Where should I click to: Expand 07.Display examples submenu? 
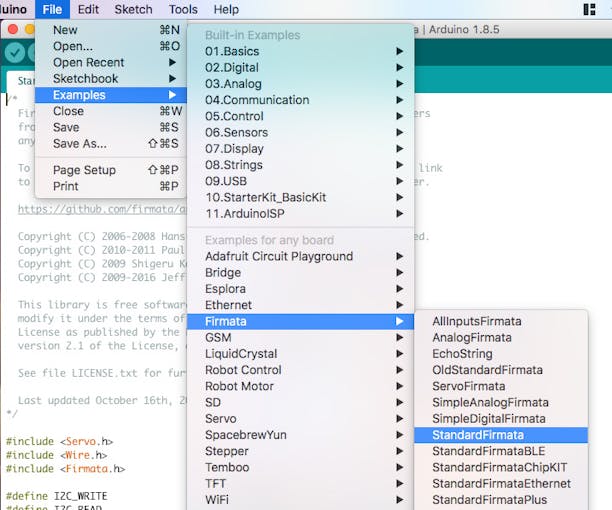click(301, 149)
